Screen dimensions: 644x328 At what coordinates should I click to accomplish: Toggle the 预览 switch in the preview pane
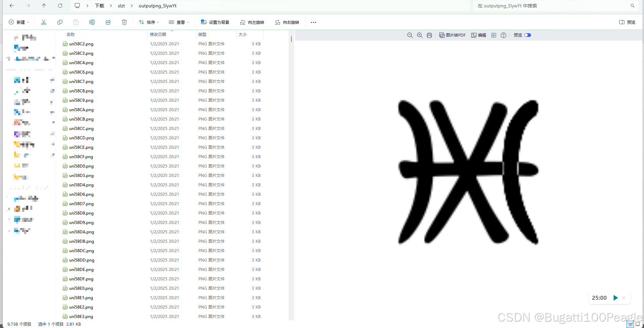click(x=528, y=35)
